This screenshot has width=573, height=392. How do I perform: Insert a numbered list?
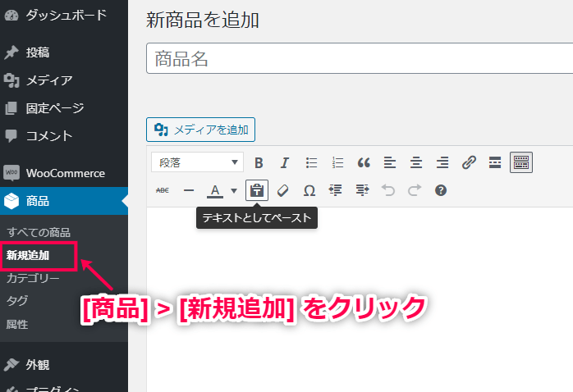(337, 162)
